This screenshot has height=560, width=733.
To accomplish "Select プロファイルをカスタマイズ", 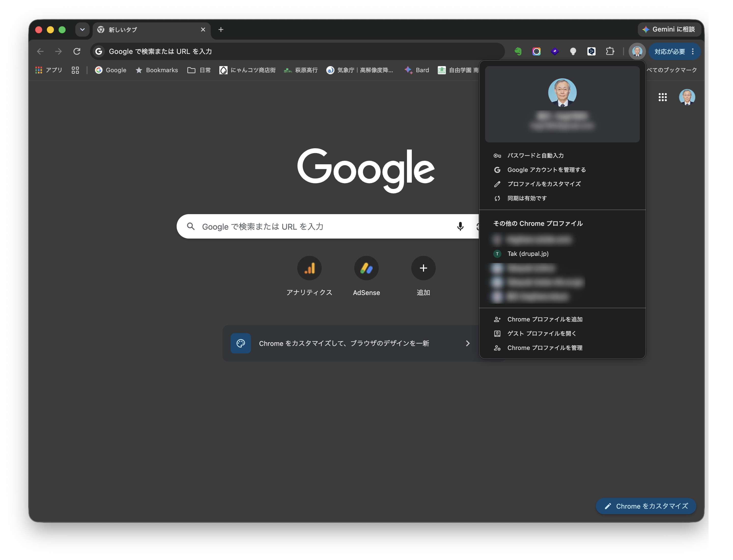I will click(562, 184).
